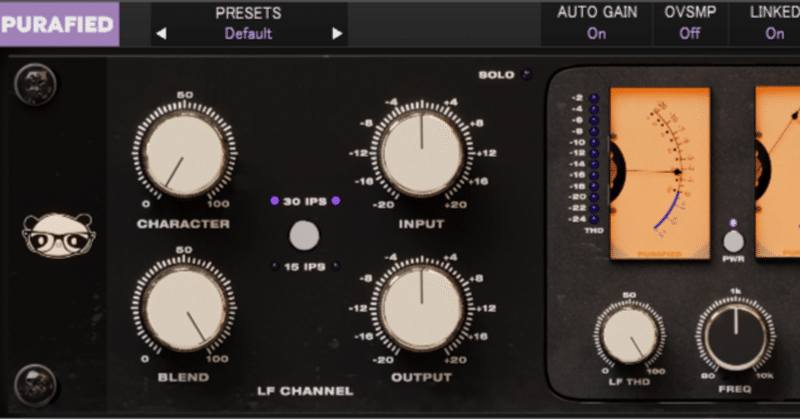The image size is (800, 419).
Task: Click the LF THD knob
Action: pyautogui.click(x=630, y=335)
